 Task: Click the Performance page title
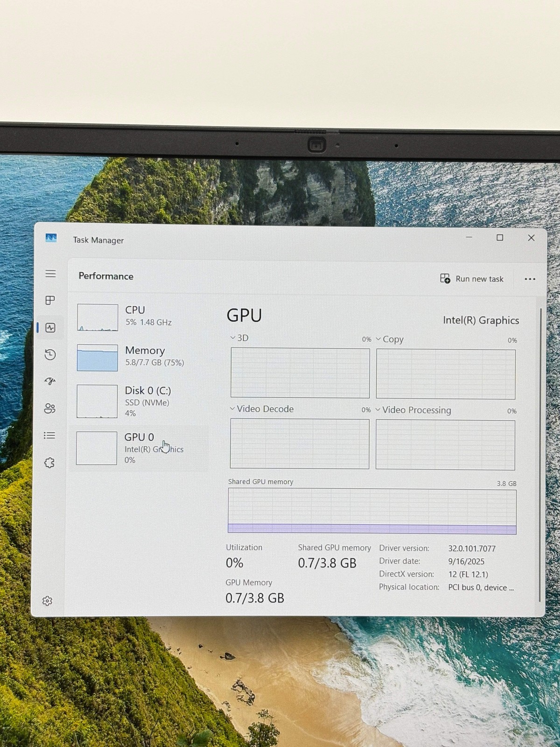click(x=106, y=276)
